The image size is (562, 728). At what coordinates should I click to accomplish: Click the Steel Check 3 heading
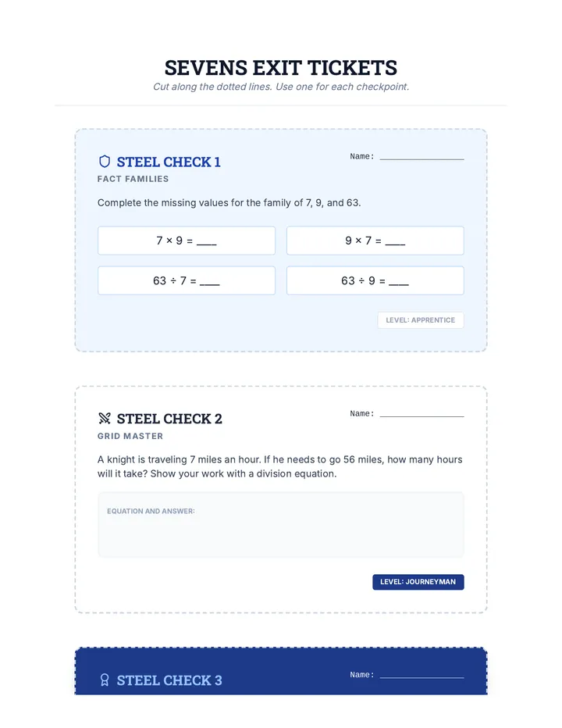click(x=169, y=680)
